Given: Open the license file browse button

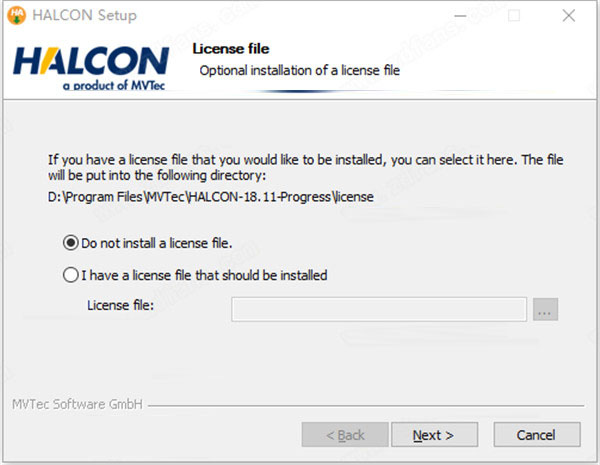Looking at the screenshot, I should (x=545, y=310).
